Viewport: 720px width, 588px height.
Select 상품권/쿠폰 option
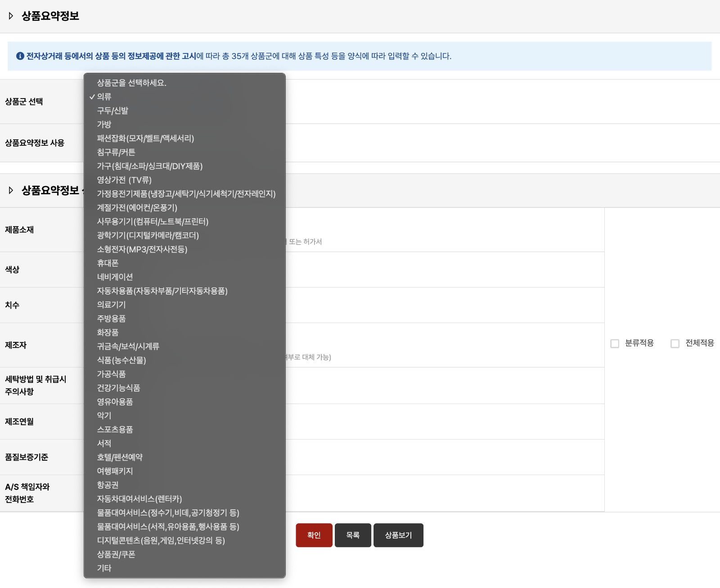point(184,554)
